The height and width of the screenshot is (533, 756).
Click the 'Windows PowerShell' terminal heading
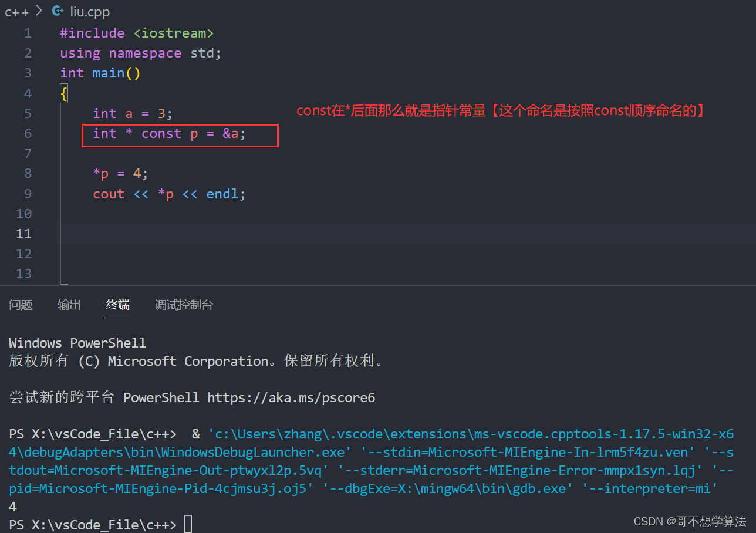[x=77, y=343]
